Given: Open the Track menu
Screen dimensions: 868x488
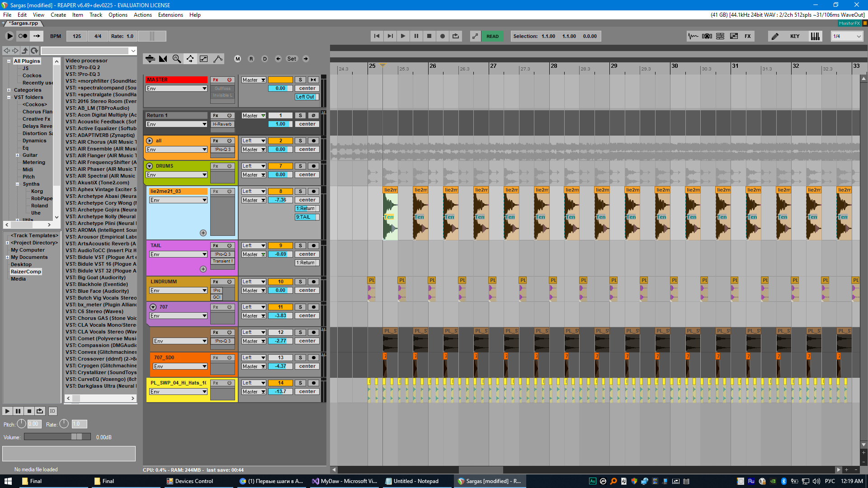Looking at the screenshot, I should tap(95, 15).
